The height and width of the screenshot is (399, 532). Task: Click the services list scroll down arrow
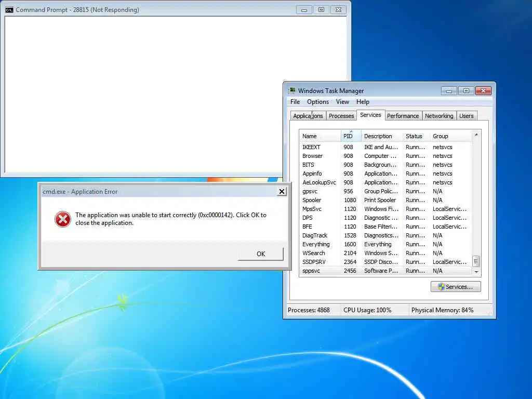pyautogui.click(x=476, y=272)
